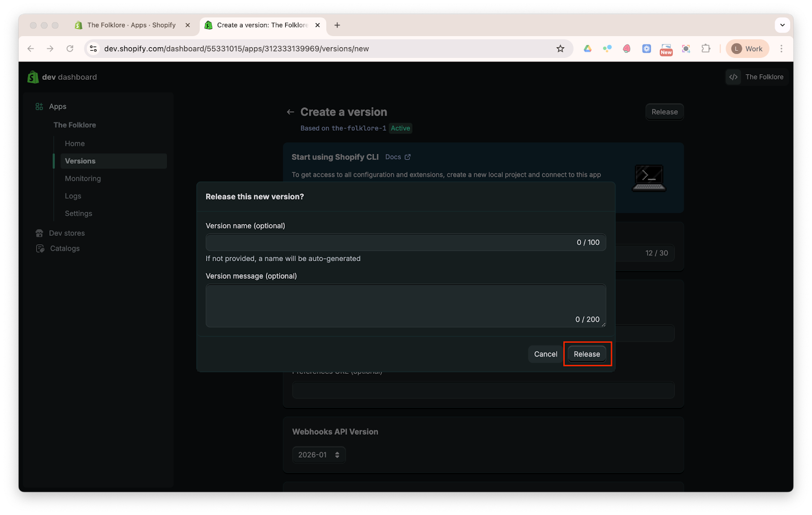Image resolution: width=812 pixels, height=515 pixels.
Task: Switch to The Folklore Apps Shopify tab
Action: 131,25
